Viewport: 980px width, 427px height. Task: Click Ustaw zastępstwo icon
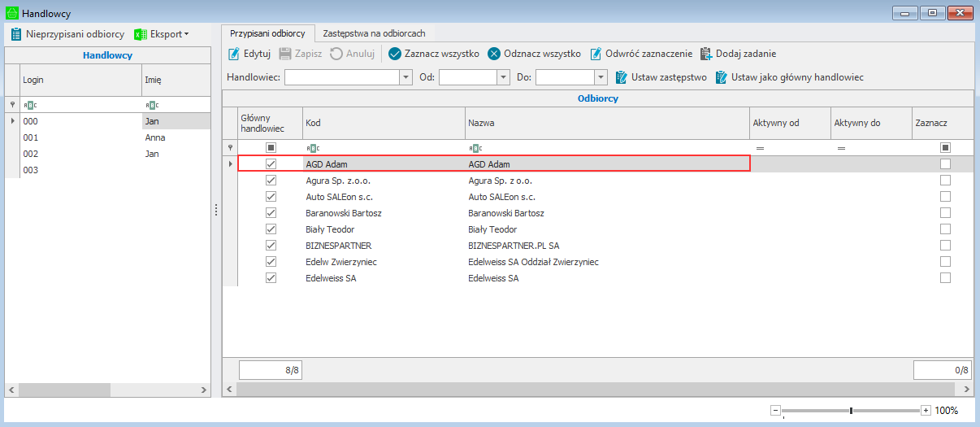coord(622,77)
